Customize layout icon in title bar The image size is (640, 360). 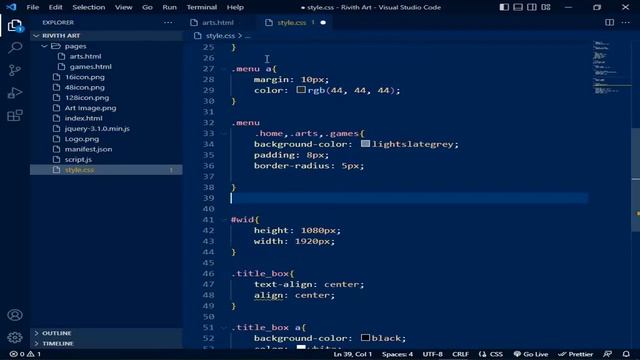coord(546,7)
